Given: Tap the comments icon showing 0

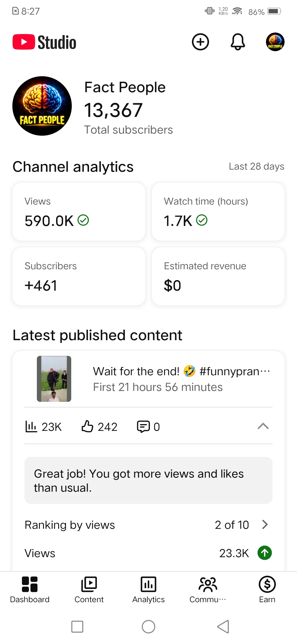Looking at the screenshot, I should click(143, 427).
